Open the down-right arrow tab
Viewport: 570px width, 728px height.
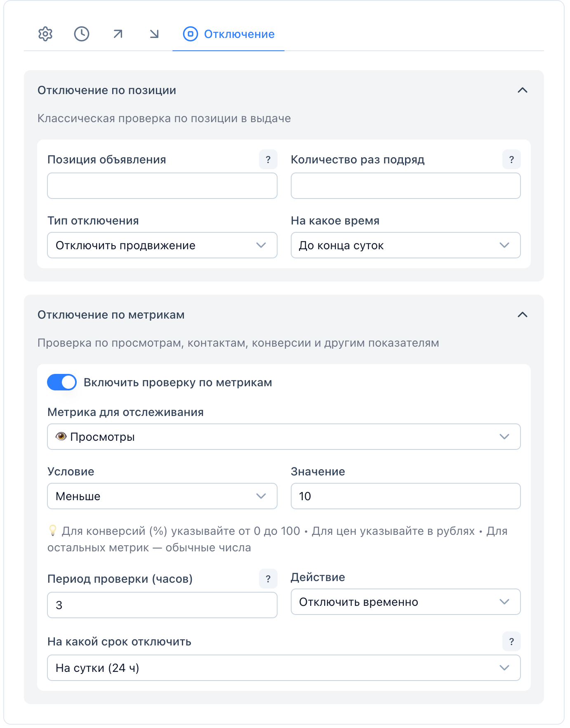154,34
